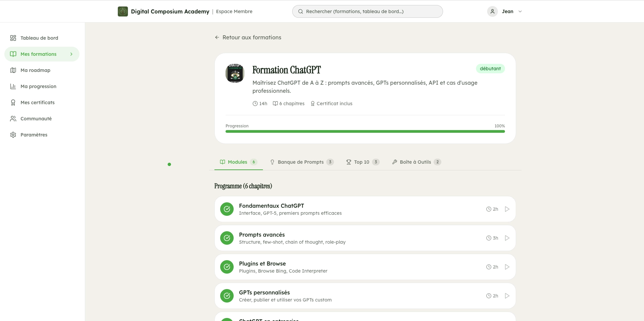Open Digital Composium Academy home link
The height and width of the screenshot is (321, 644).
tap(170, 11)
